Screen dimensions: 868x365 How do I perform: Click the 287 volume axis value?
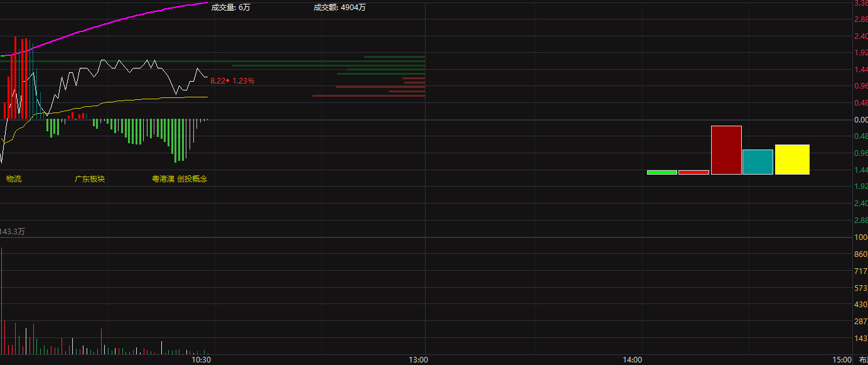click(860, 321)
